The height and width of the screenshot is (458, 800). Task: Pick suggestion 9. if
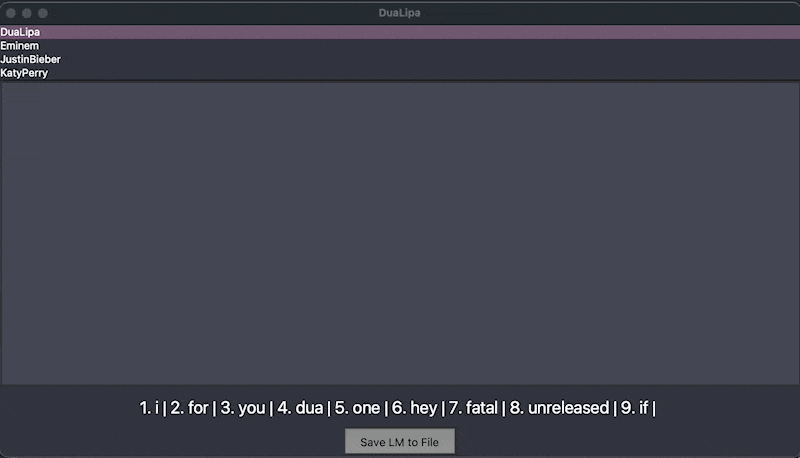pyautogui.click(x=634, y=408)
